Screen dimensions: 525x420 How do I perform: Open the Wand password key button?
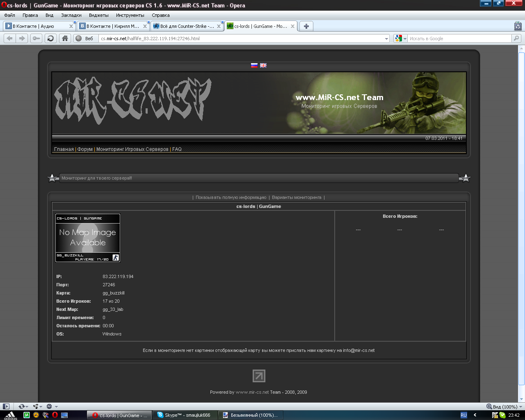(x=37, y=38)
